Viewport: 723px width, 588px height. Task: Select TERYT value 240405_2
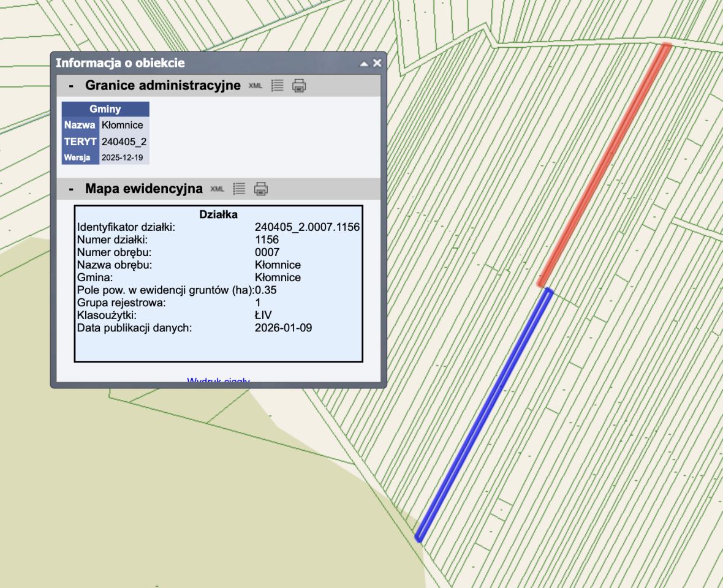pos(124,141)
